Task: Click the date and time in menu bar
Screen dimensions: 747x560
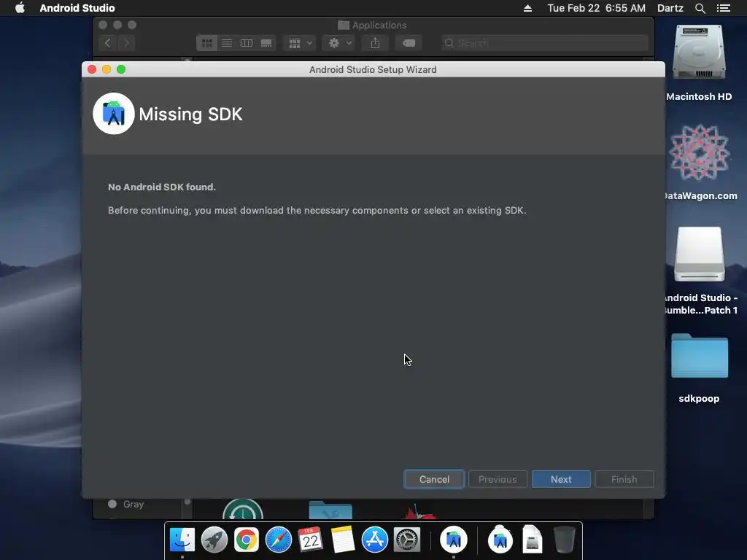Action: tap(596, 8)
